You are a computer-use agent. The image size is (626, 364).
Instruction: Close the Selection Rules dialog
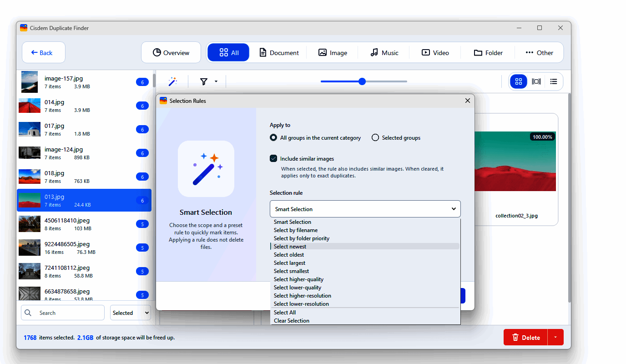[468, 101]
